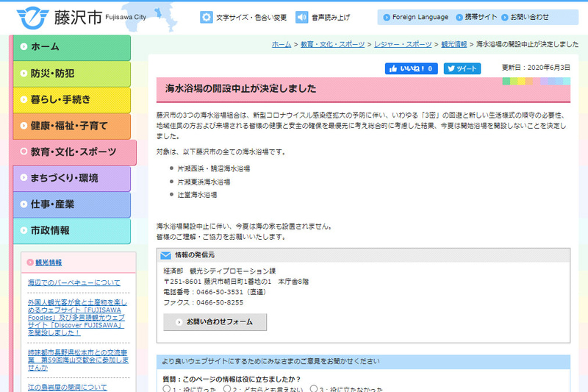Image resolution: width=588 pixels, height=392 pixels.
Task: Open 江の島岩屋の閉洞について link
Action: pyautogui.click(x=67, y=387)
